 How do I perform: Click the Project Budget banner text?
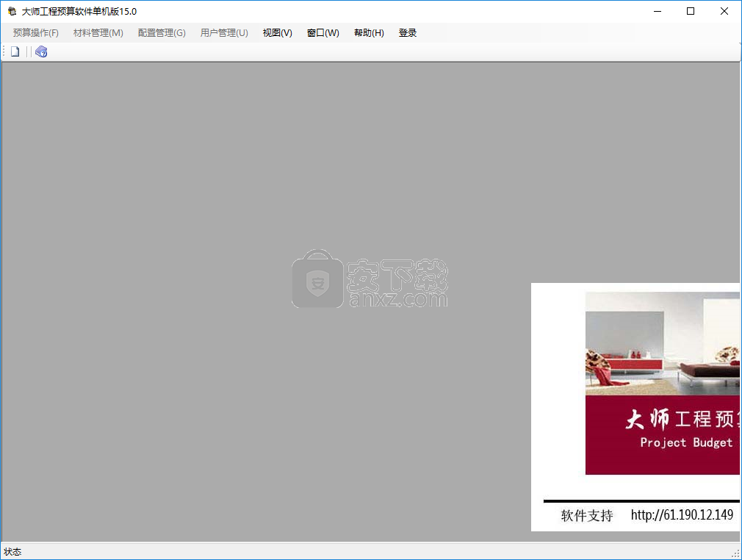coord(685,442)
